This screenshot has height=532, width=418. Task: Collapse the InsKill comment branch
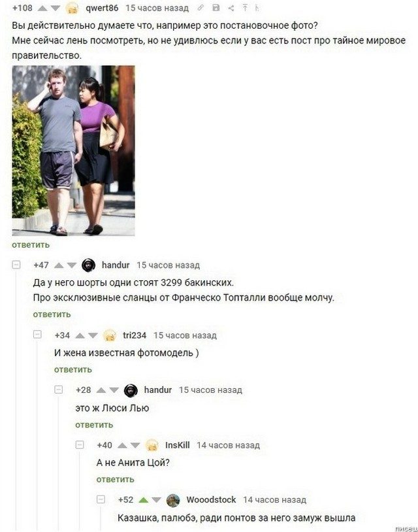click(x=80, y=444)
